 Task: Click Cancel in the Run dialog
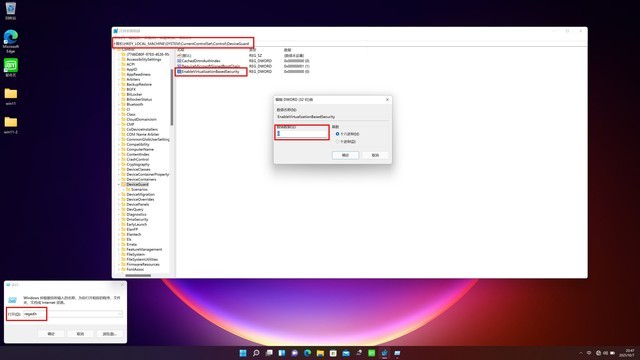click(80, 333)
